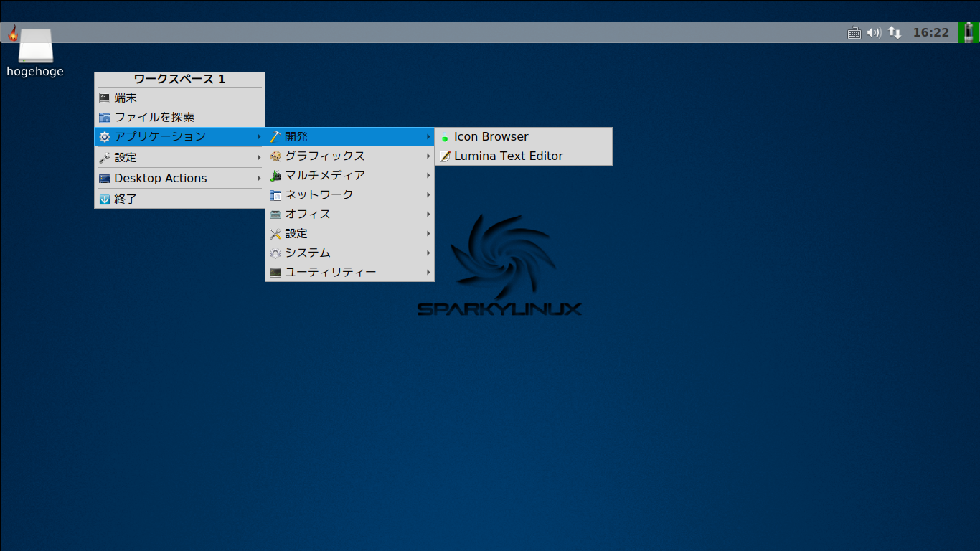Expand the ネットワーク category arrow
Viewport: 980px width, 551px height.
pyautogui.click(x=428, y=194)
